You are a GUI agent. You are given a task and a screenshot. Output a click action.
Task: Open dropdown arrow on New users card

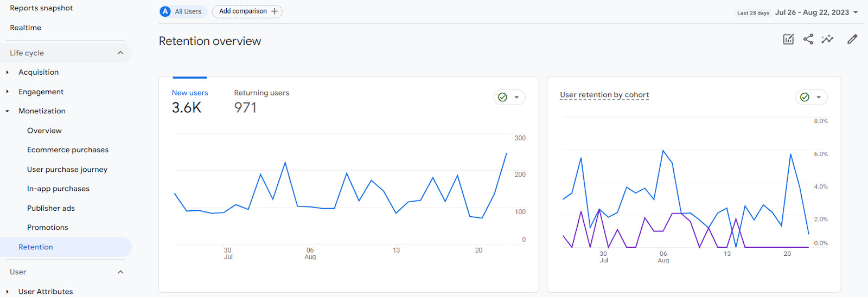pos(516,98)
